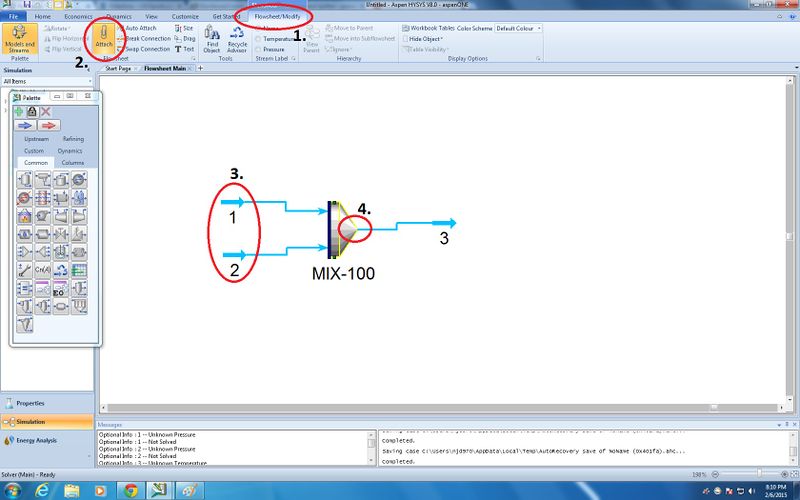The width and height of the screenshot is (800, 500).
Task: Click the Find Object icon
Action: click(212, 41)
